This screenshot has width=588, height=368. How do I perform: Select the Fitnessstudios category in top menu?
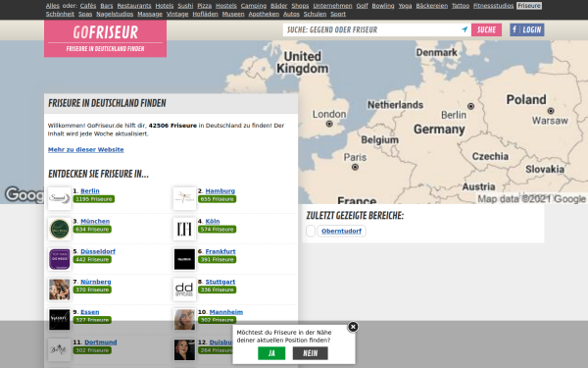[493, 6]
